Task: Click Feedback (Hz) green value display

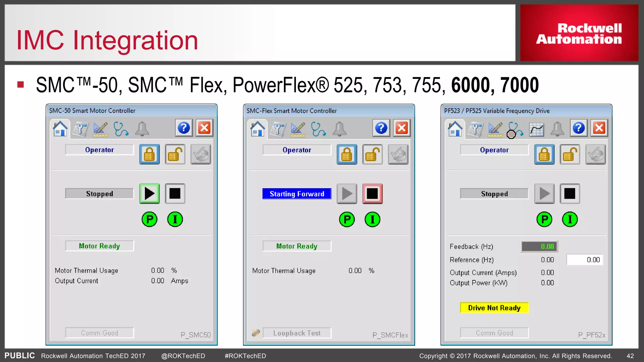Action: [x=539, y=246]
